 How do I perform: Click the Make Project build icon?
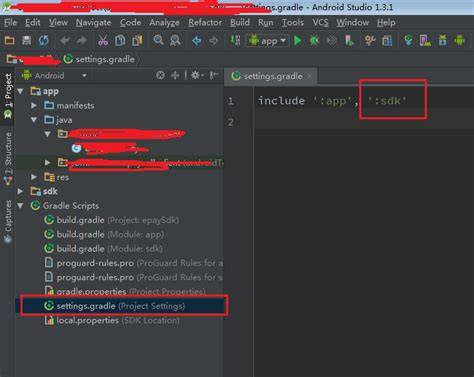(236, 41)
